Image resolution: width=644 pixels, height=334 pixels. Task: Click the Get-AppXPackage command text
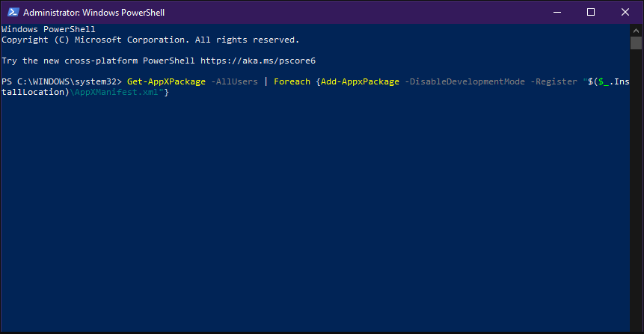[166, 81]
